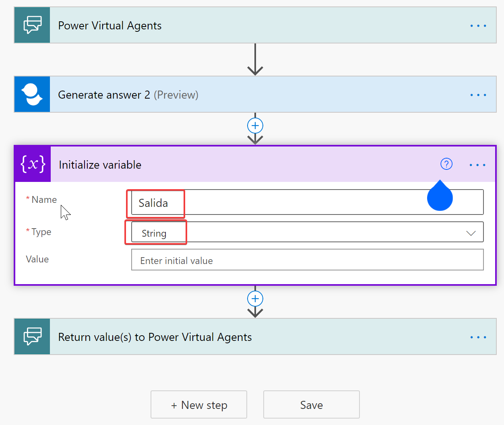This screenshot has height=425, width=504.
Task: Open the Return value(s) ellipsis menu
Action: click(x=478, y=337)
